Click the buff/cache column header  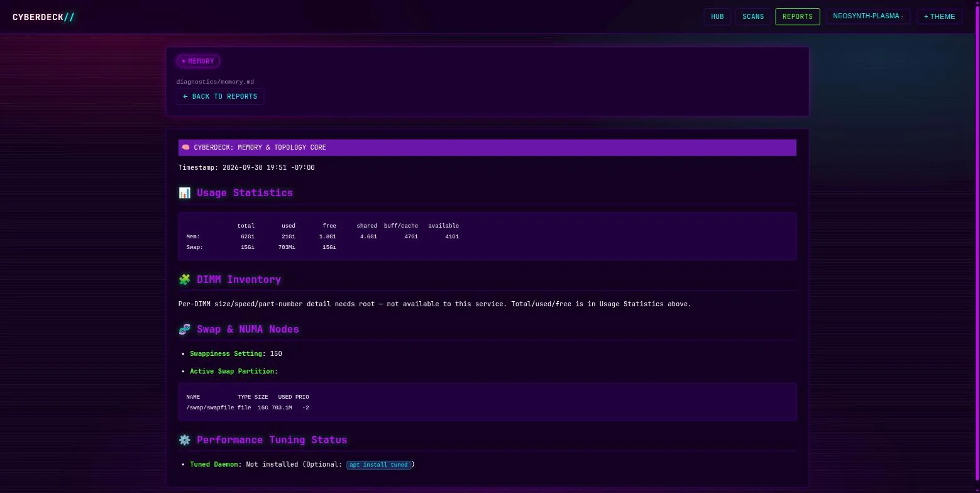tap(401, 226)
